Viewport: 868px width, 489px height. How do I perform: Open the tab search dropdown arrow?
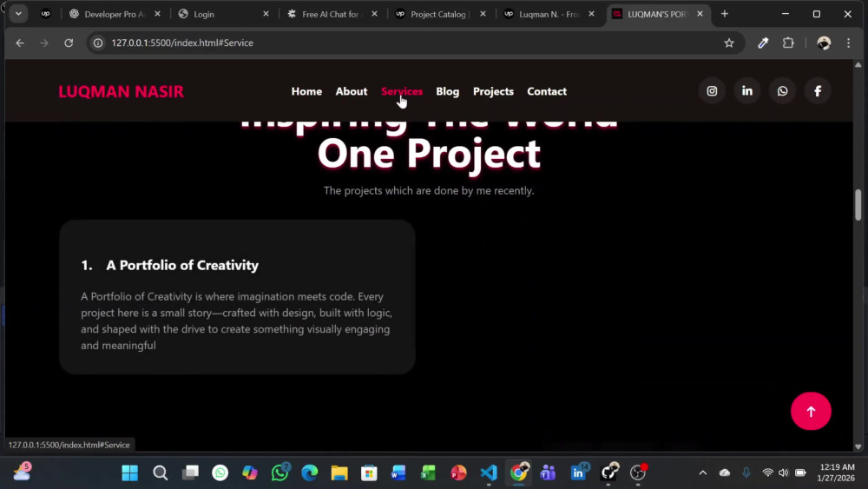click(x=18, y=14)
